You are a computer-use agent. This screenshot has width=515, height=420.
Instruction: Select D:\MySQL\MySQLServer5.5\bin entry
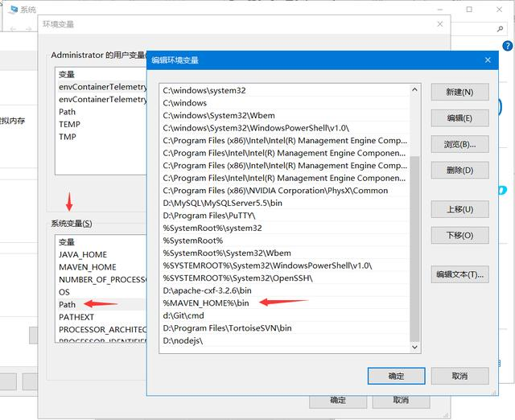[284, 203]
